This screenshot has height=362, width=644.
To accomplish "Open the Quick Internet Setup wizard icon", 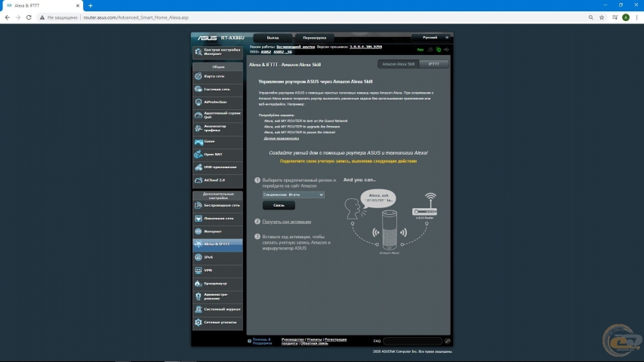I will [199, 52].
